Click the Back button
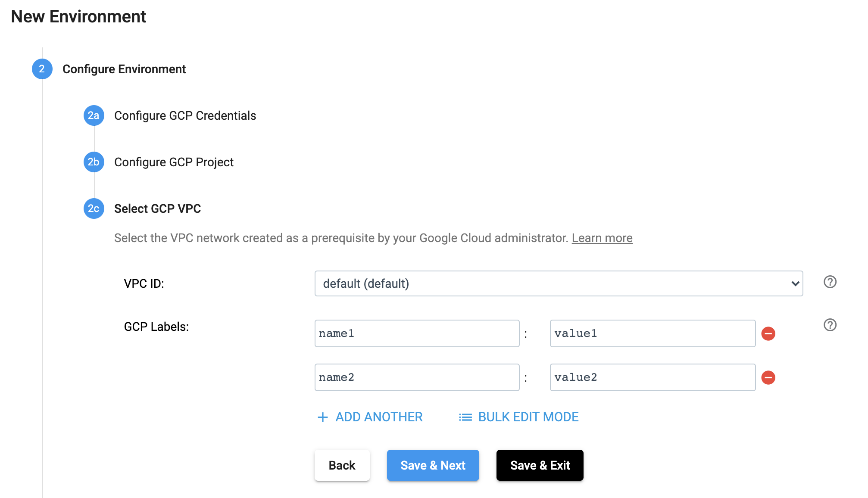The height and width of the screenshot is (498, 868). tap(342, 465)
